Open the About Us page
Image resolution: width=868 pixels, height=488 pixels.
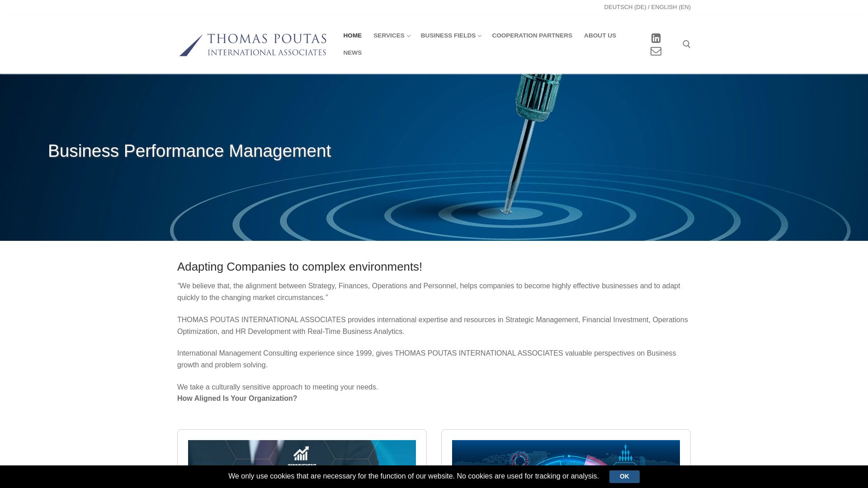[x=600, y=36]
